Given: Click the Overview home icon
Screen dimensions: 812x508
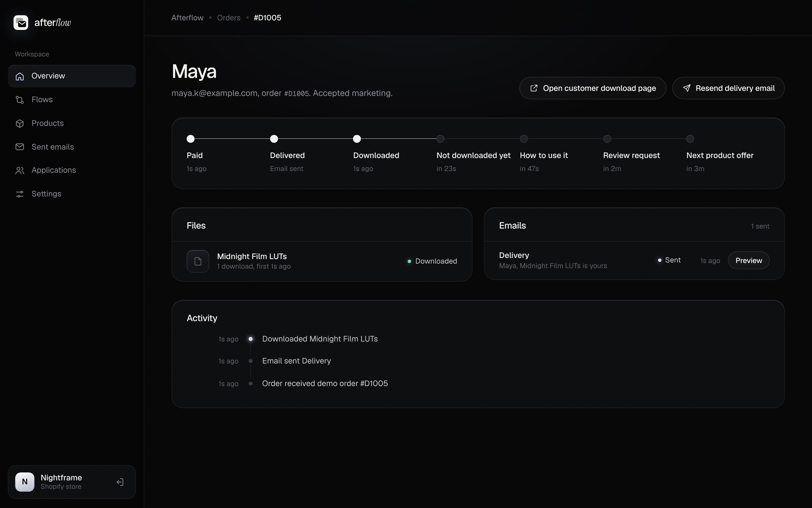Looking at the screenshot, I should pyautogui.click(x=20, y=76).
